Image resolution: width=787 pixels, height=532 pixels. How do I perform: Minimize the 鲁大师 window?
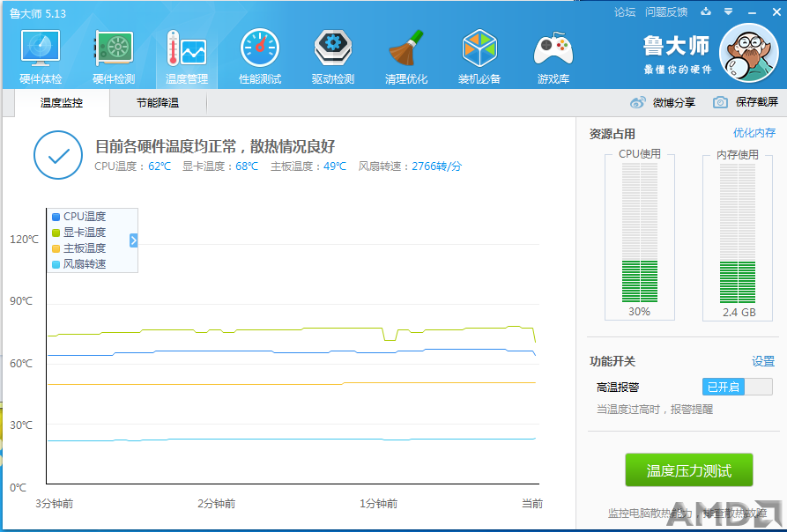(752, 12)
